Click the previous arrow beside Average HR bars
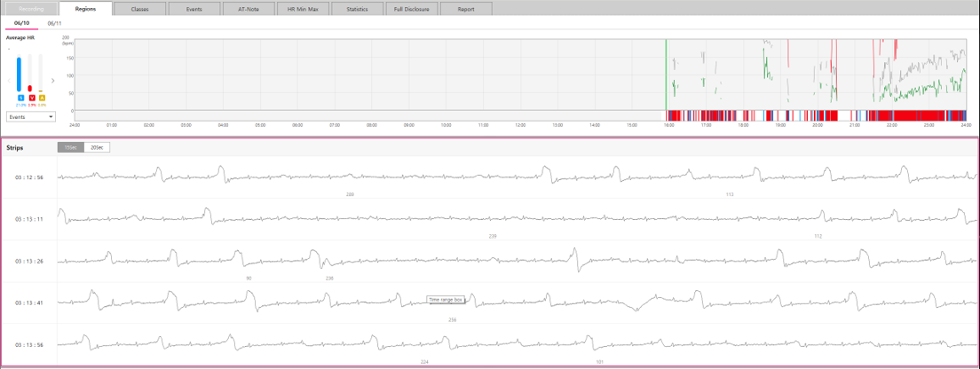Screen dimensions: 980x369 (8, 80)
